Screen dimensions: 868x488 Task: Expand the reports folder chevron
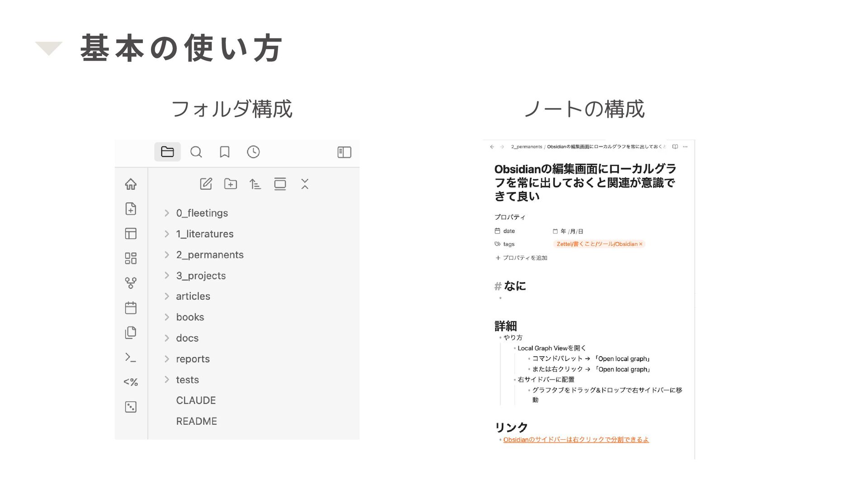click(167, 359)
